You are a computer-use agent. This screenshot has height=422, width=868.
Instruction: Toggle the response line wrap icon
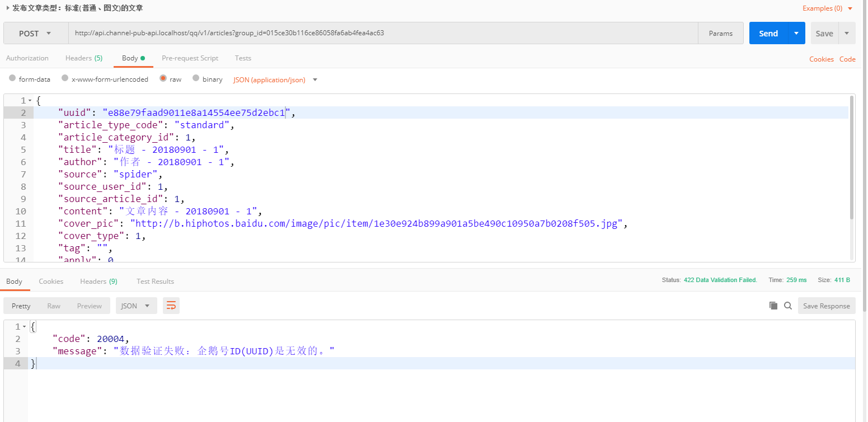tap(171, 306)
